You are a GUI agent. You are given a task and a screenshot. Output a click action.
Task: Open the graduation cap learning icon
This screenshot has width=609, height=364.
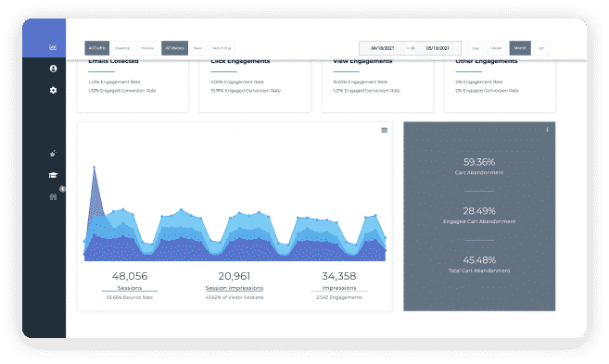coord(53,175)
